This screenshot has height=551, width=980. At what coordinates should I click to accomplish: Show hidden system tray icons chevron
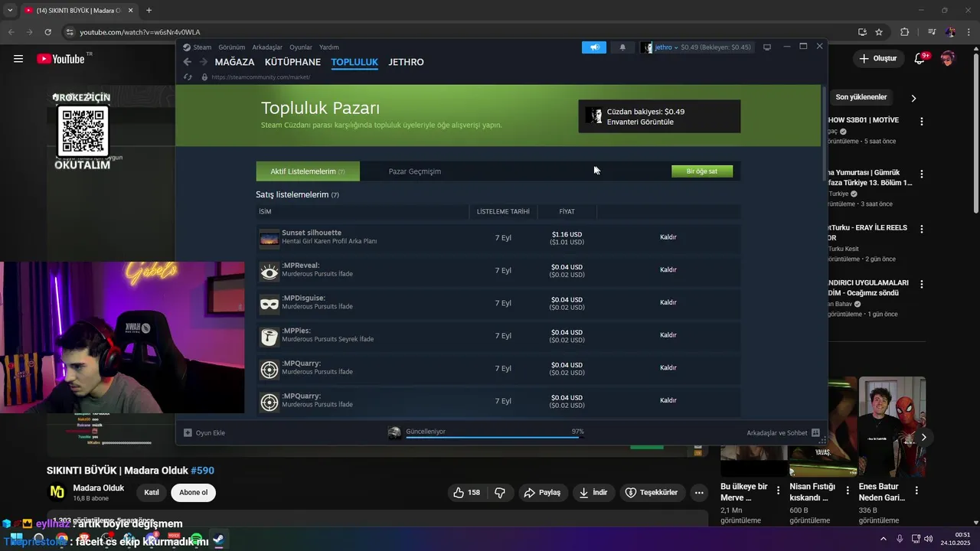pos(884,539)
